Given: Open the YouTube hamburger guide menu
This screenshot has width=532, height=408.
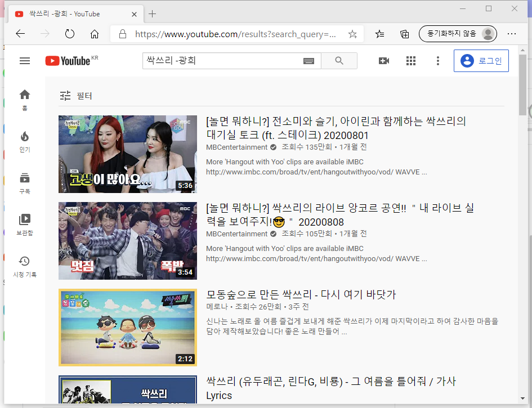Looking at the screenshot, I should [x=25, y=61].
